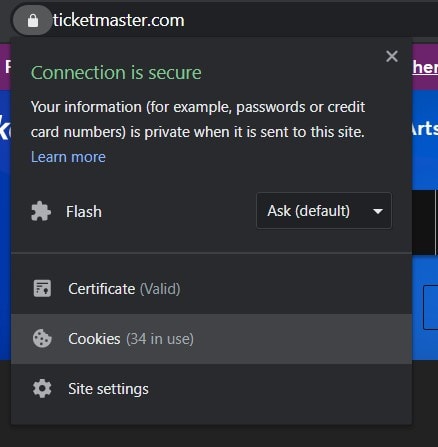438x447 pixels.
Task: Click the cookie icon
Action: tap(42, 339)
